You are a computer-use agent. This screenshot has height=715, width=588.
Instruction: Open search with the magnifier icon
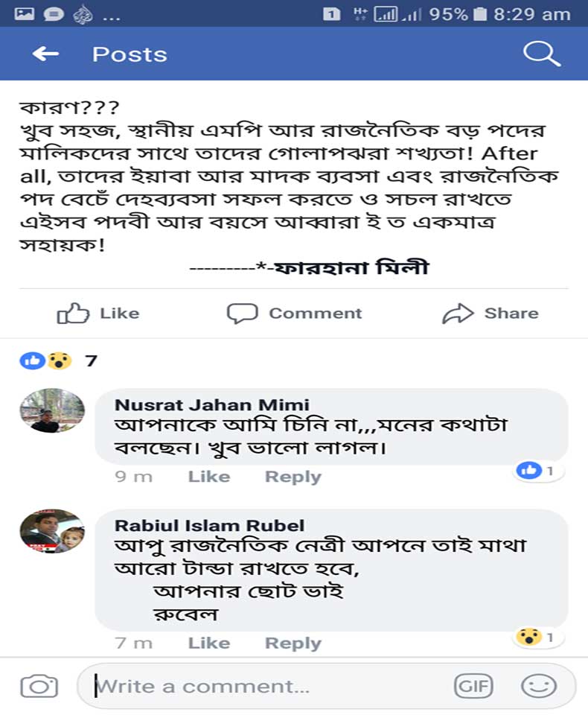(x=541, y=54)
